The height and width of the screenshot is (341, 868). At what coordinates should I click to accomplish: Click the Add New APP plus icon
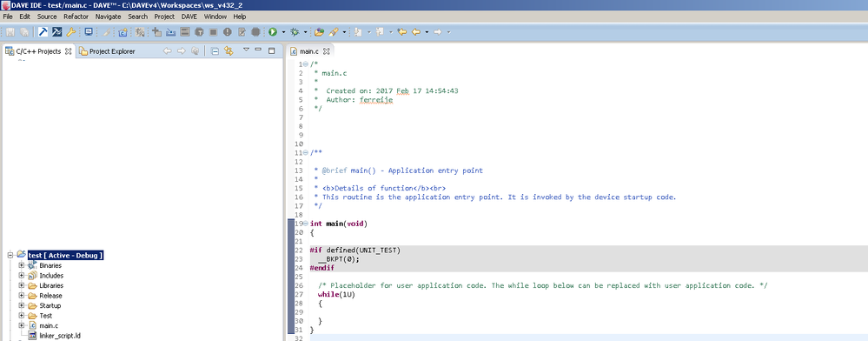coord(156,31)
